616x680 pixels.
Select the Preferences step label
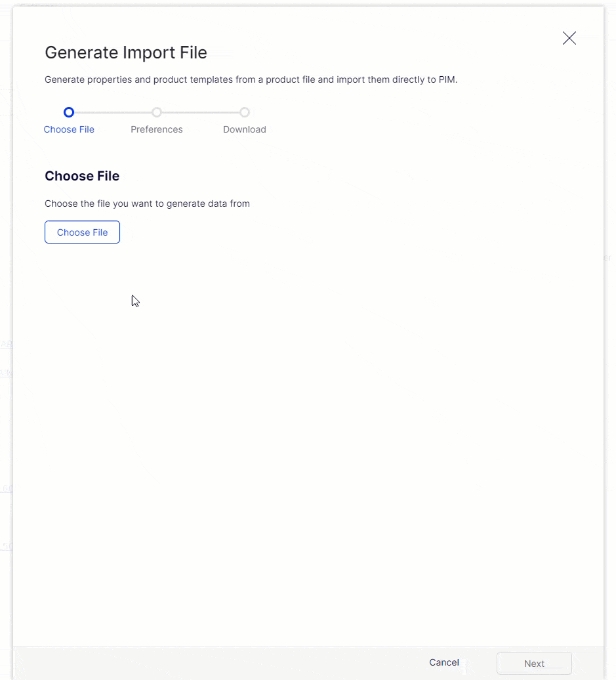[157, 129]
